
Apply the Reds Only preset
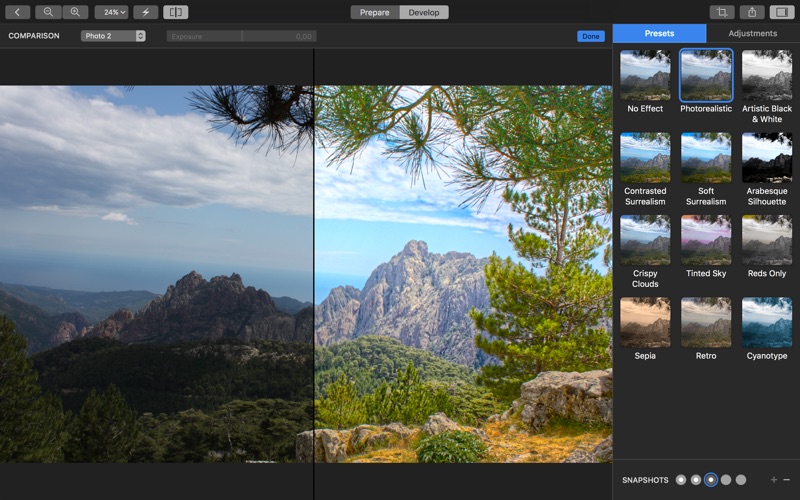767,240
